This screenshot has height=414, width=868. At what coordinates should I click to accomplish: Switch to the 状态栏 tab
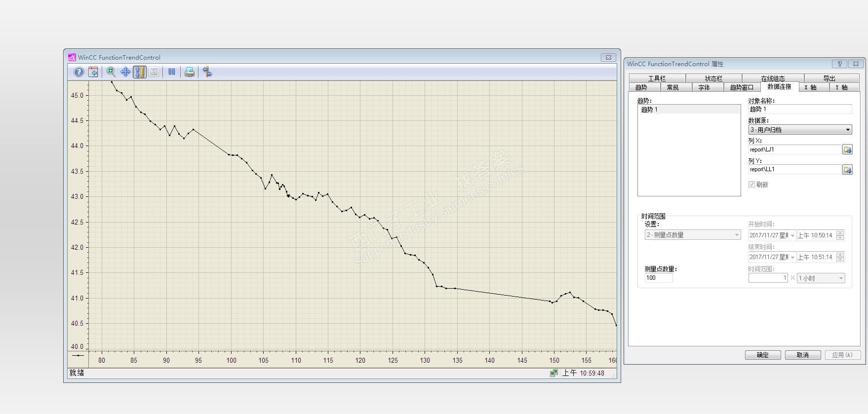click(713, 78)
